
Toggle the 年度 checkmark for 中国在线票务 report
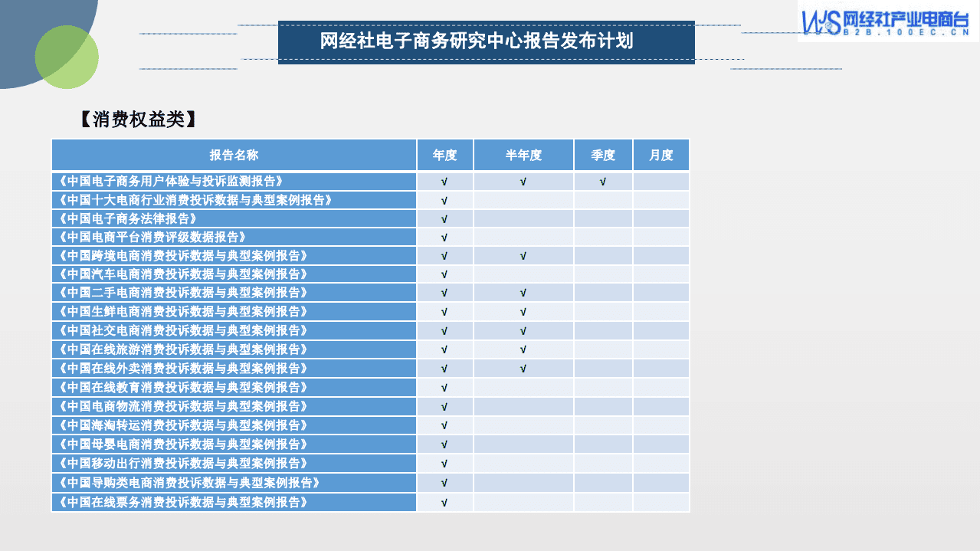coord(443,500)
